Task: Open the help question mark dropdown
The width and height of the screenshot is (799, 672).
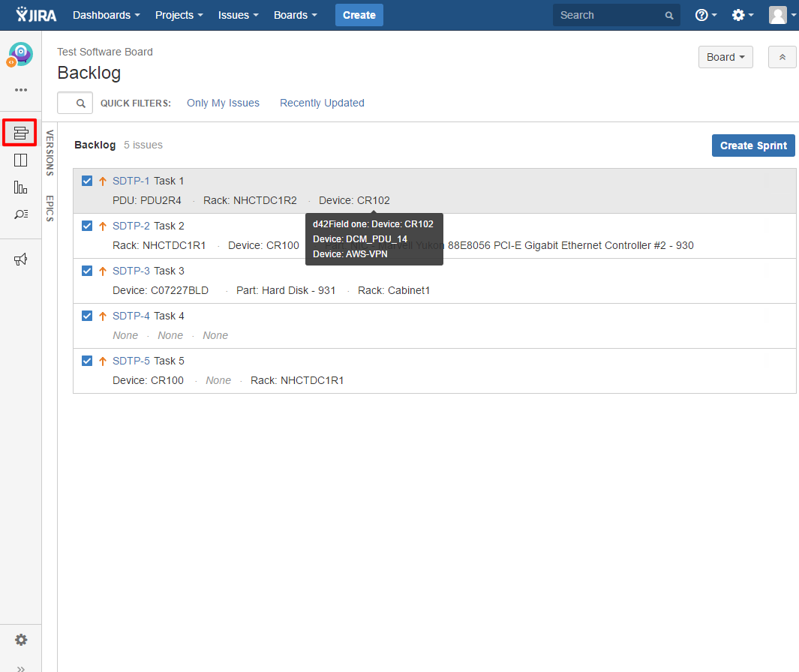Action: [705, 15]
